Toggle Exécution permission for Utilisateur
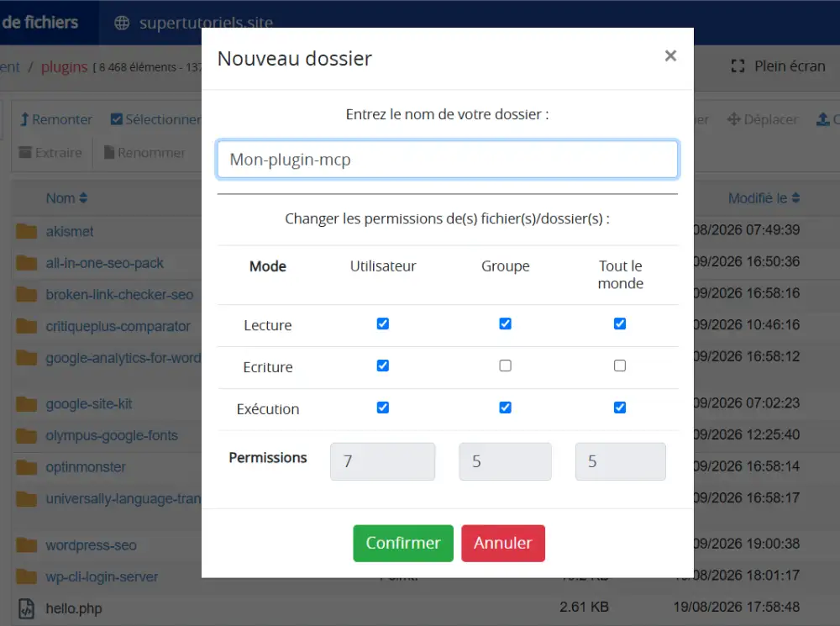This screenshot has width=840, height=626. click(x=382, y=408)
